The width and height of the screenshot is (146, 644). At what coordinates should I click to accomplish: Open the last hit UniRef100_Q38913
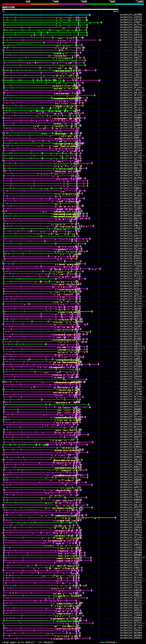tap(131, 638)
